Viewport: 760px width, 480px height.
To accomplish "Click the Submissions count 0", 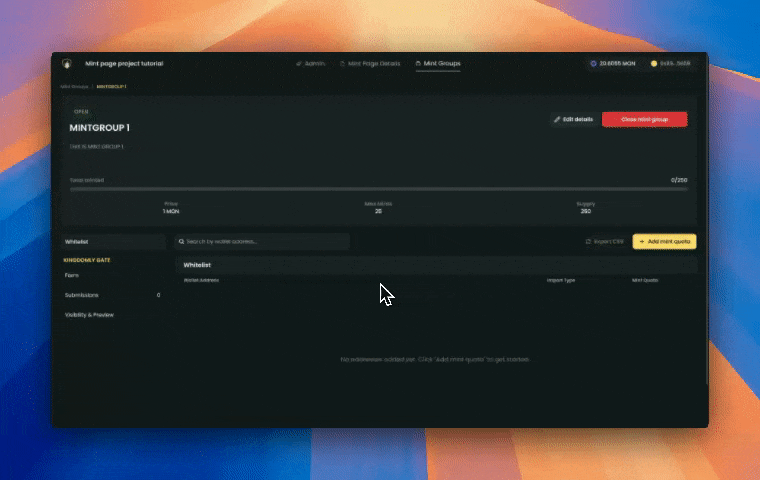I will pos(158,295).
